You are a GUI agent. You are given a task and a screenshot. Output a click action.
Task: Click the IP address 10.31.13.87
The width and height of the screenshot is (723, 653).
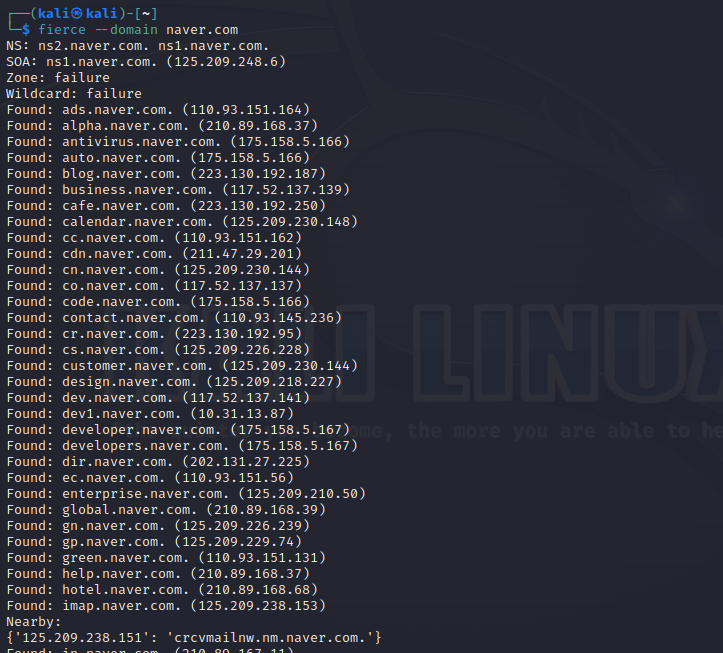pyautogui.click(x=242, y=414)
